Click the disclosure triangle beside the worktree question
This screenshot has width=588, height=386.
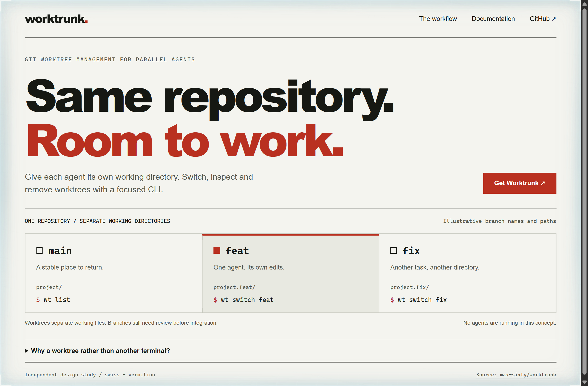click(x=26, y=351)
